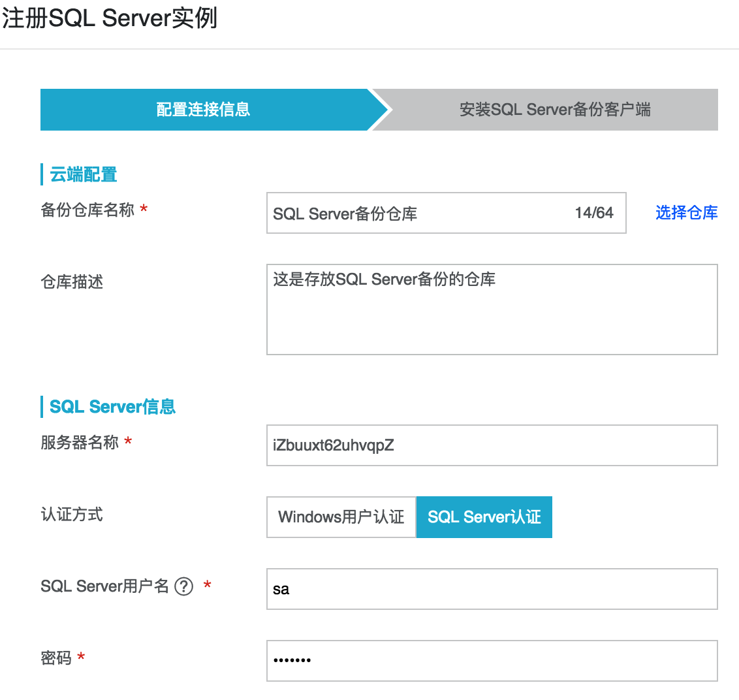This screenshot has width=739, height=700.
Task: Focus the 备份仓库名称 input field
Action: coord(446,213)
